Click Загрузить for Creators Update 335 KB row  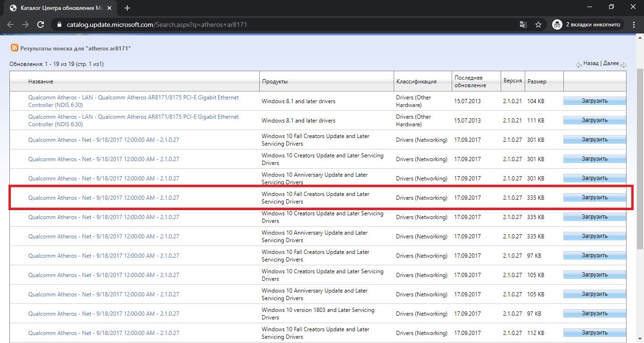tap(594, 217)
